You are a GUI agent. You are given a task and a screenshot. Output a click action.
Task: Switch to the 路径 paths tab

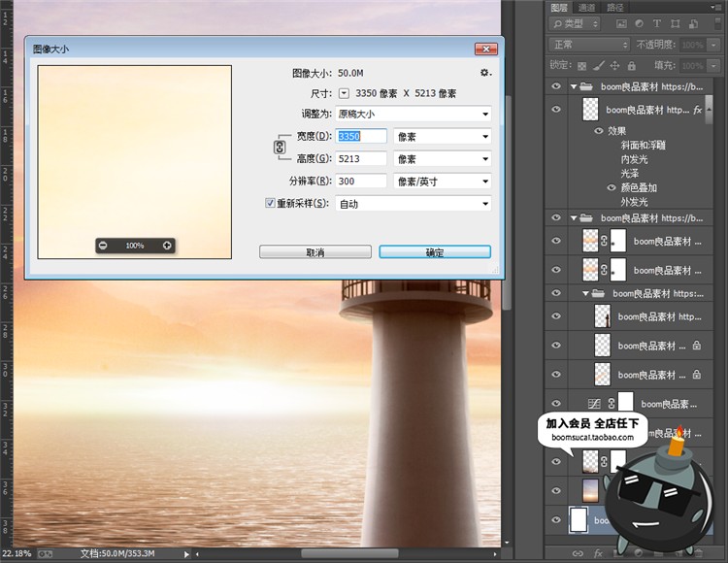(615, 7)
